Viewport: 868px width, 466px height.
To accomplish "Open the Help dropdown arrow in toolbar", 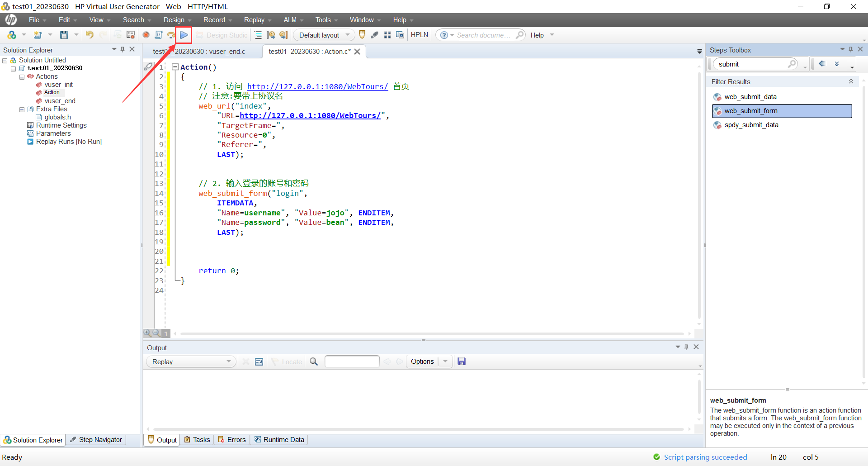I will (x=552, y=35).
